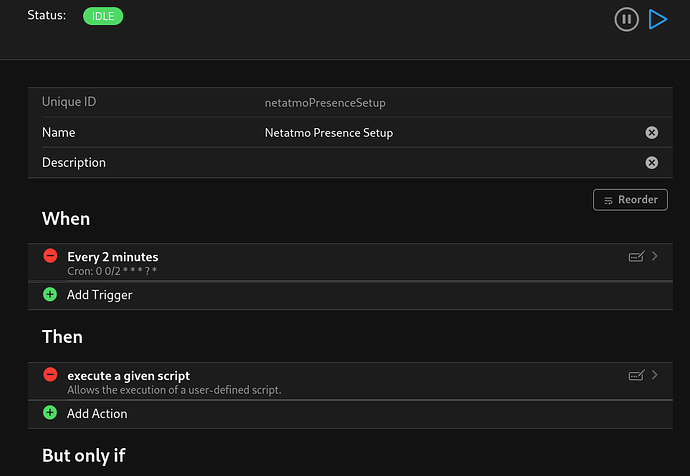
Task: Clear the Description field with its X icon
Action: point(652,162)
